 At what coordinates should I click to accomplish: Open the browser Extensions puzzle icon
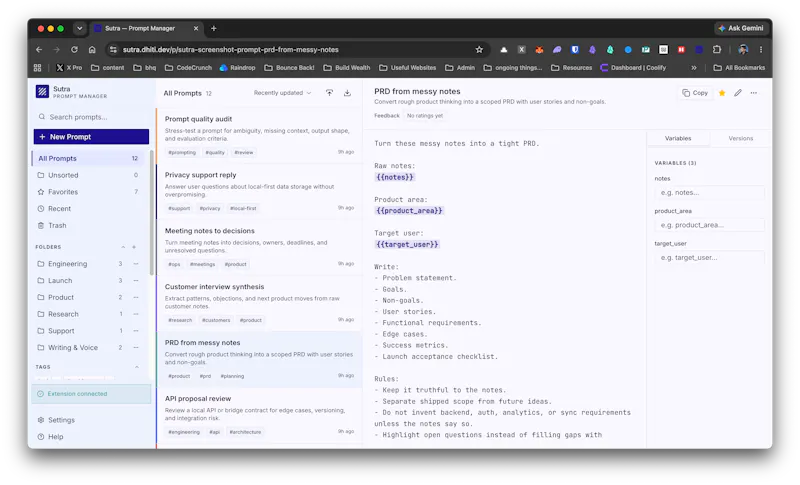(x=717, y=49)
